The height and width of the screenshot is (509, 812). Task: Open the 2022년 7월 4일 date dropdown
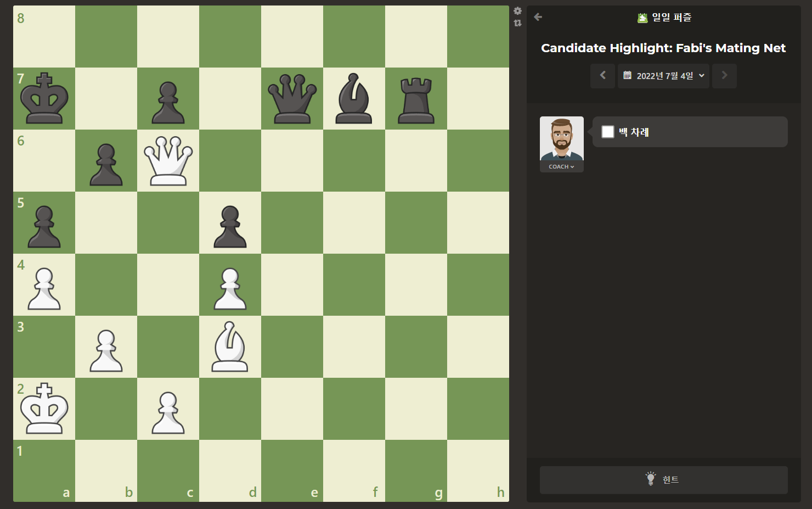coord(664,76)
